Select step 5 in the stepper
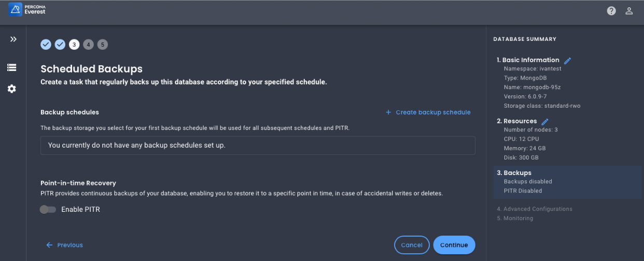The width and height of the screenshot is (644, 261). [103, 45]
